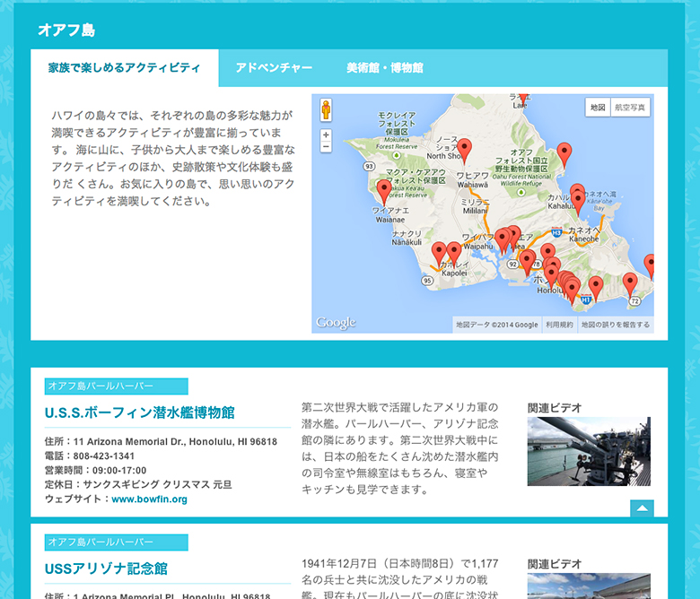Play the Bowfin submarine related video thumbnail
Screen dimensions: 700x599
pos(589,451)
